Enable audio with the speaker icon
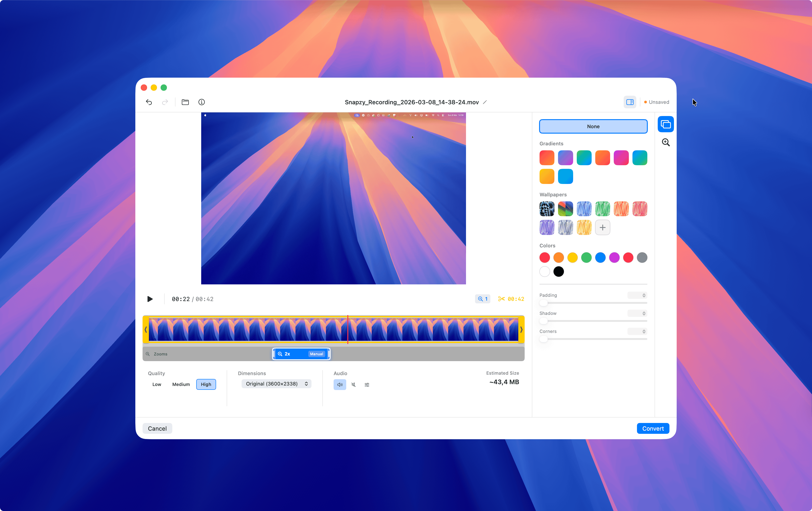The image size is (812, 511). pos(339,384)
